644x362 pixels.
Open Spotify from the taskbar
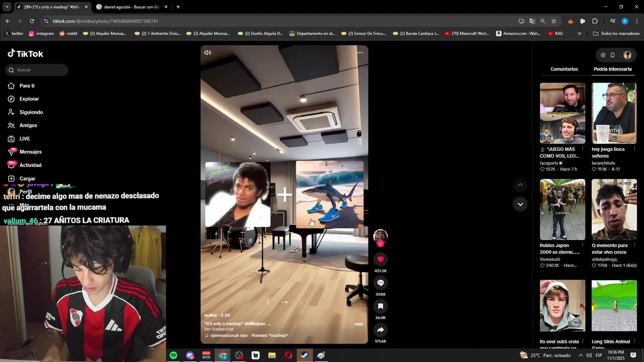point(173,355)
